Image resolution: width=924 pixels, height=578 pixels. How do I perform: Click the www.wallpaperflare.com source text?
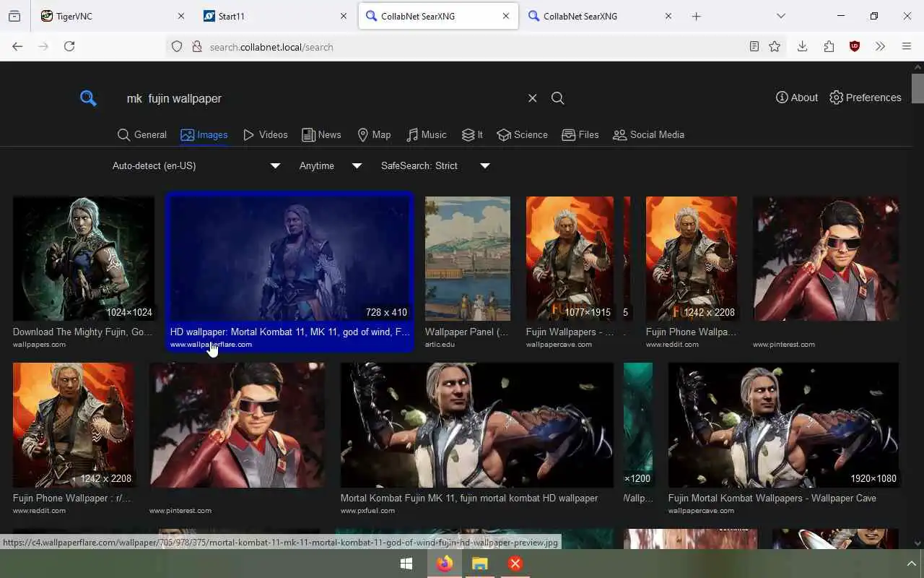pos(211,345)
